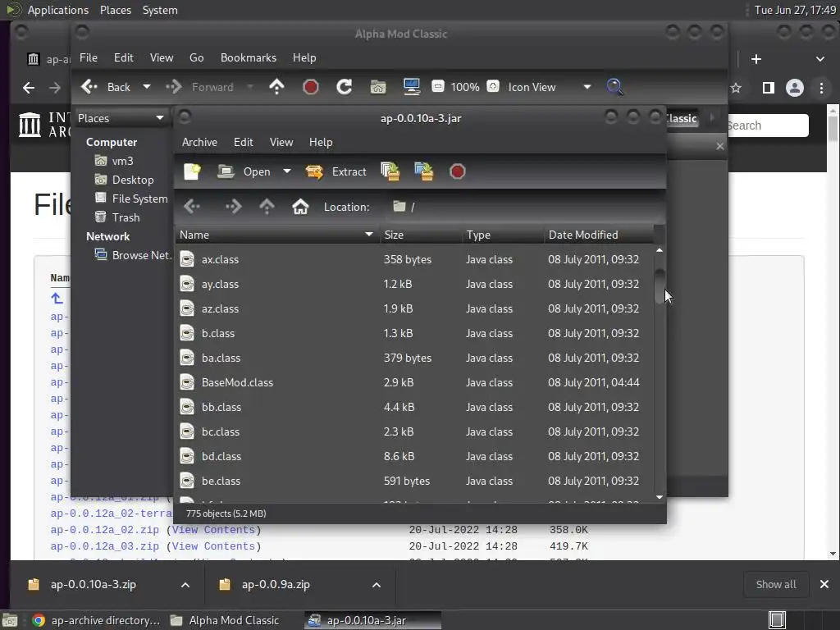Open archive manager Edit menu
Image resolution: width=840 pixels, height=630 pixels.
243,142
